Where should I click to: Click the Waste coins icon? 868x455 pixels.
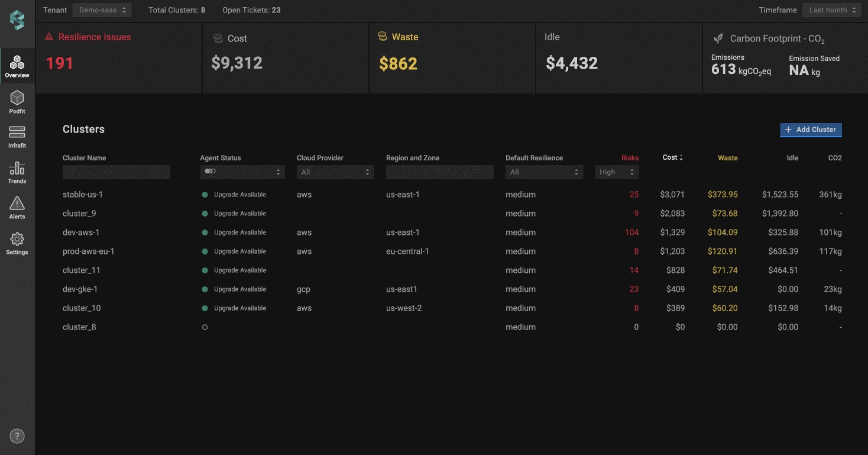click(x=383, y=37)
